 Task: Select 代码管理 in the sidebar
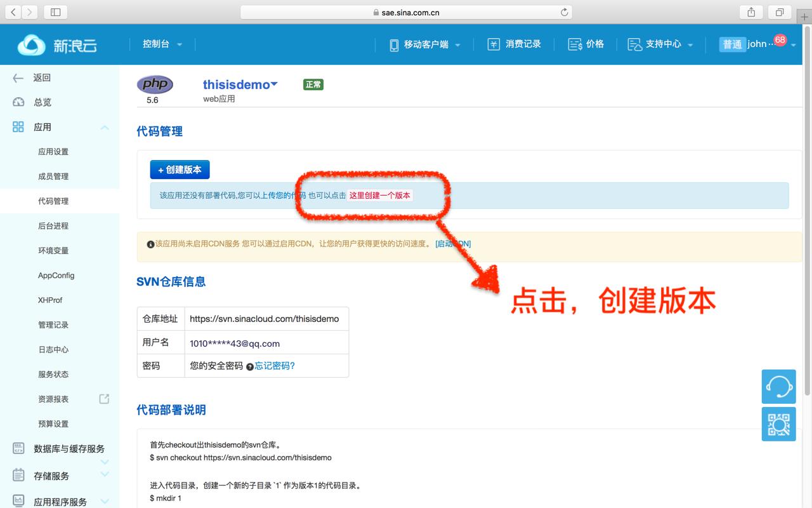(x=53, y=201)
